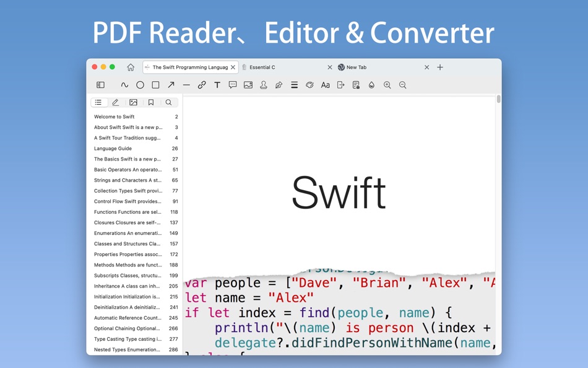Screen dimensions: 588x368
Task: Open the Welcome to Swift outline entry
Action: click(136, 117)
